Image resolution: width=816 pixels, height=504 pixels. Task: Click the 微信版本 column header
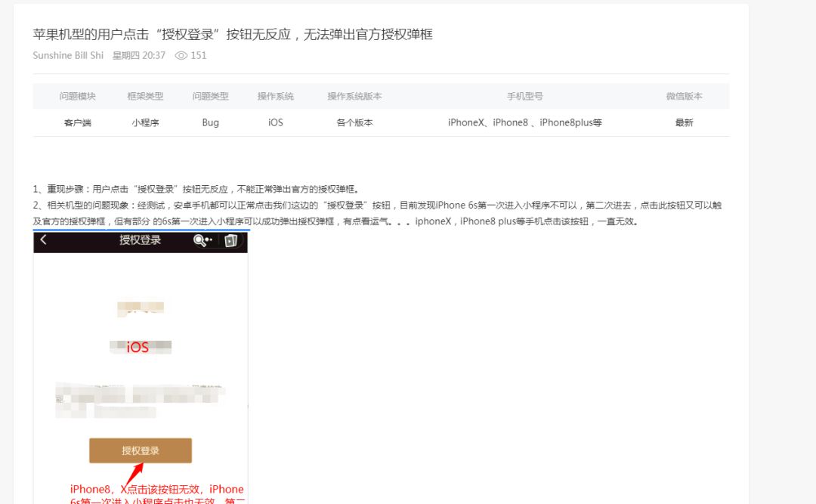[684, 96]
